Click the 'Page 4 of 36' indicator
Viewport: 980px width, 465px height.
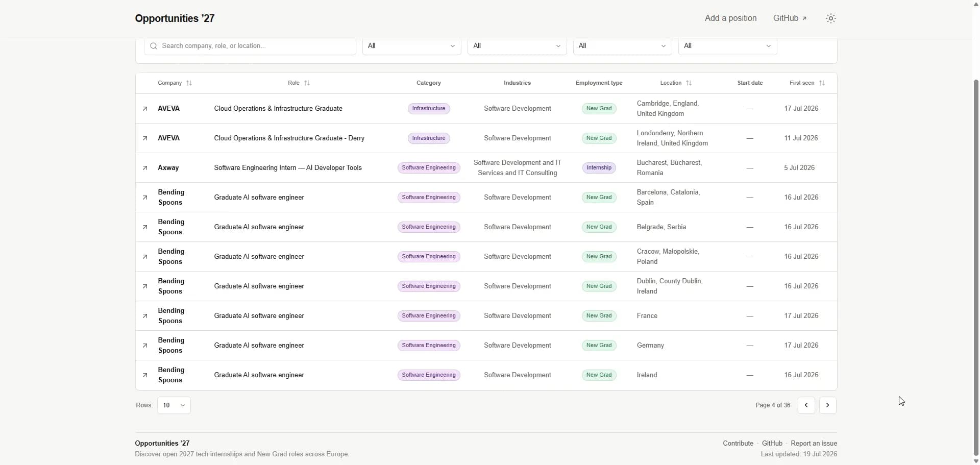click(x=773, y=405)
